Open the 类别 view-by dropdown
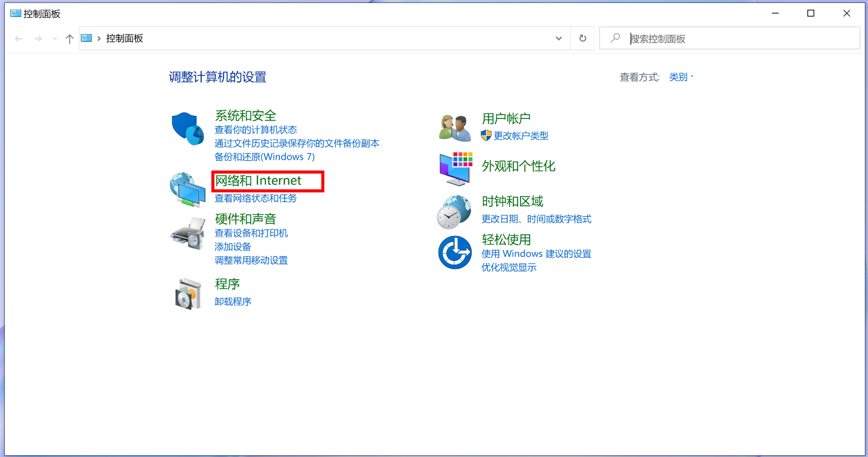868x457 pixels. (681, 77)
